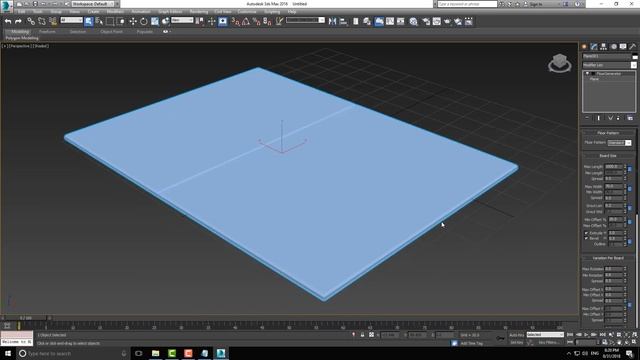Click the keyword search field in title bar
Screen dimensions: 640x360
click(x=467, y=4)
